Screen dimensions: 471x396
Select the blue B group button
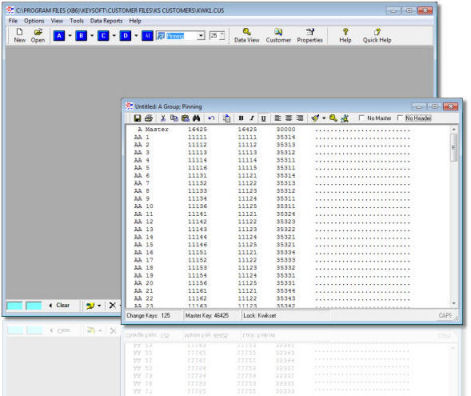pyautogui.click(x=81, y=36)
